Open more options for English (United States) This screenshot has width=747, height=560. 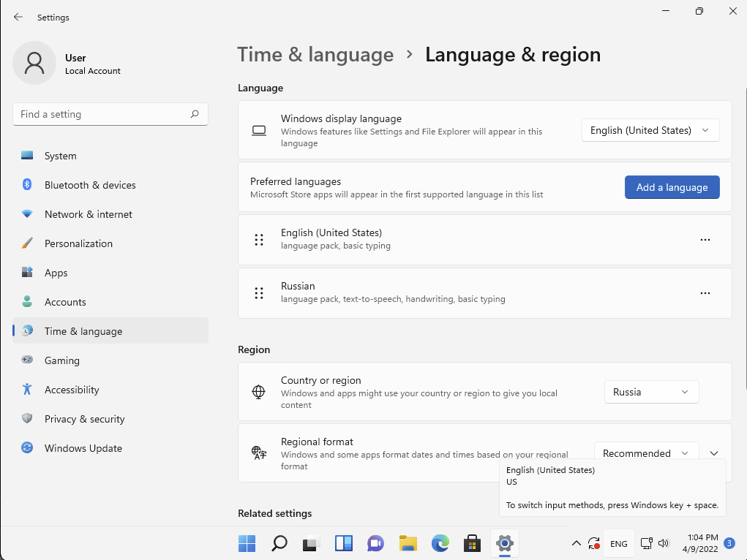(x=705, y=240)
